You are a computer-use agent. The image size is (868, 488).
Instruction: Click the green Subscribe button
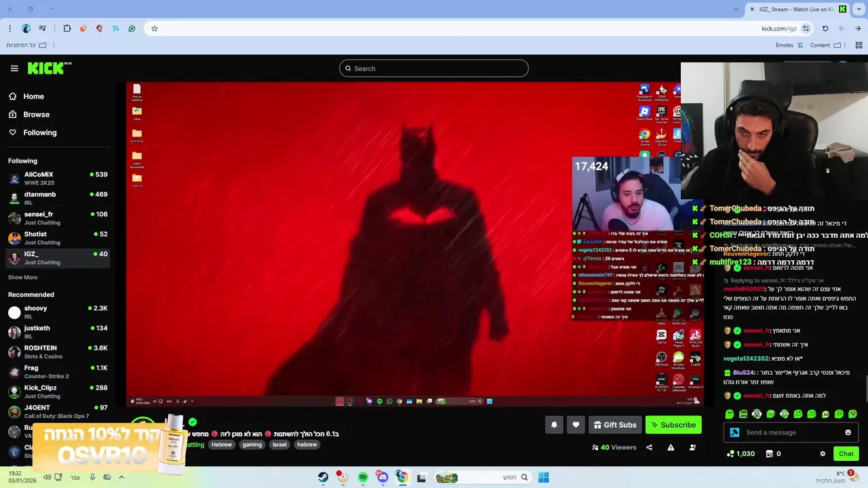pyautogui.click(x=673, y=425)
